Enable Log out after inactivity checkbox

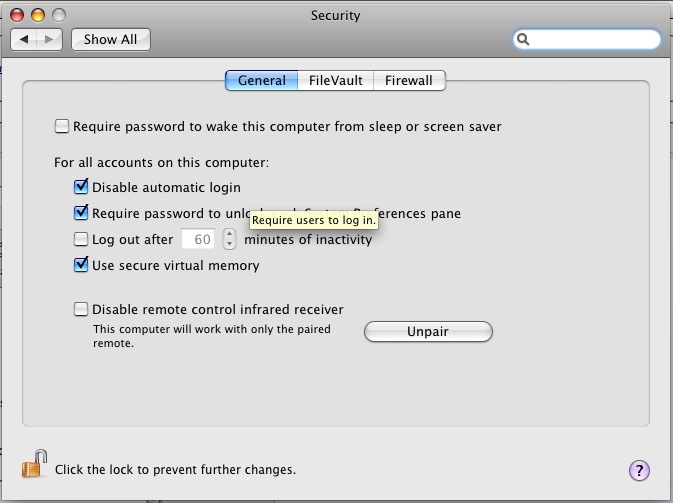pyautogui.click(x=81, y=239)
